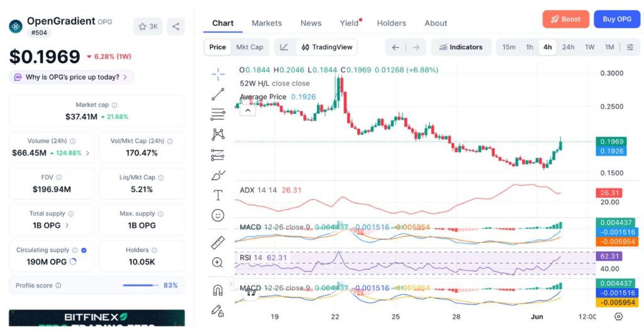Click the undo left arrow
Image resolution: width=644 pixels, height=331 pixels.
(x=395, y=47)
